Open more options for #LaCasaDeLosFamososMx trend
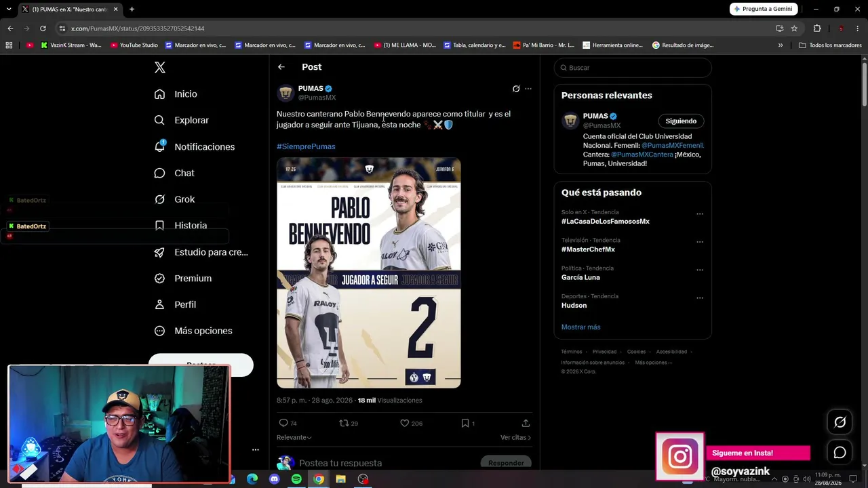This screenshot has height=488, width=868. tap(700, 214)
